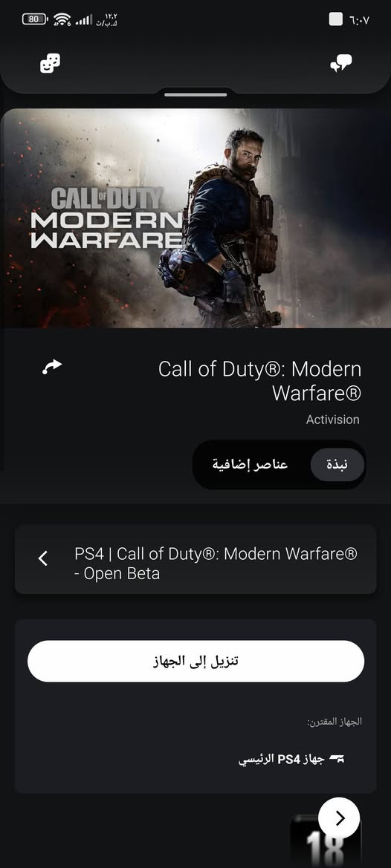Tap the share arrow icon

[53, 367]
